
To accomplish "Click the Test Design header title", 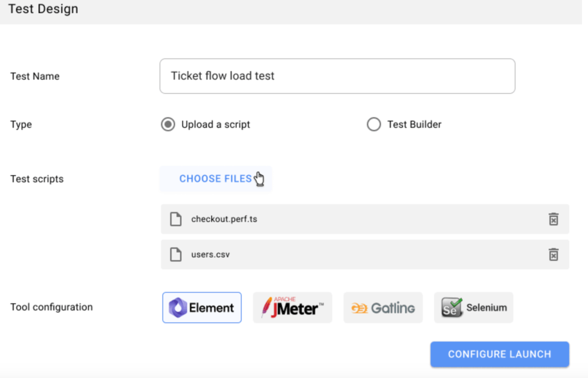I will (43, 9).
